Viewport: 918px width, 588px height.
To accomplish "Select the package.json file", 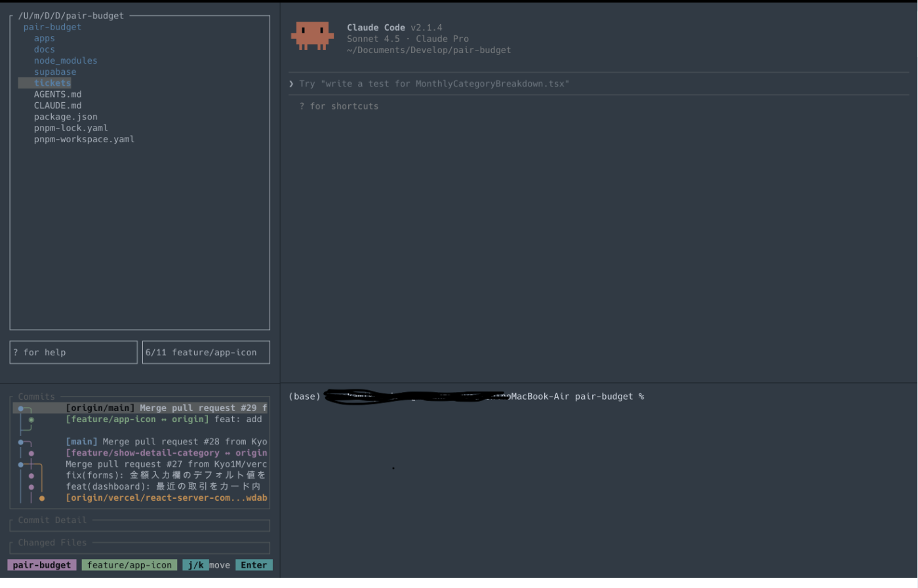I will coord(66,117).
